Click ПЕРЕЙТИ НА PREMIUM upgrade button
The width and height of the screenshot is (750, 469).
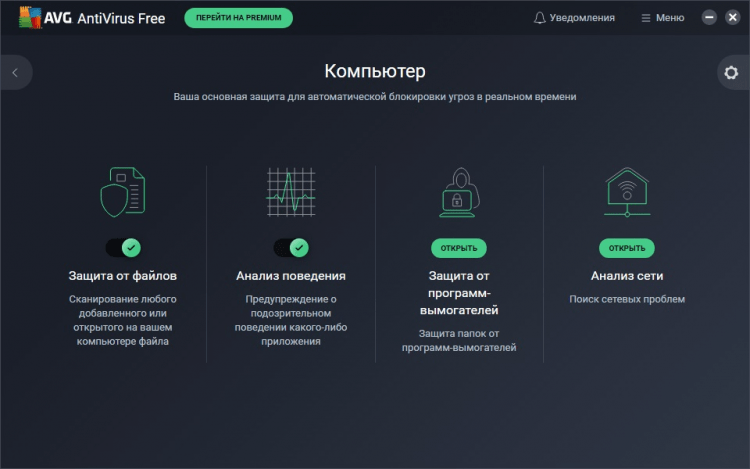pos(238,18)
